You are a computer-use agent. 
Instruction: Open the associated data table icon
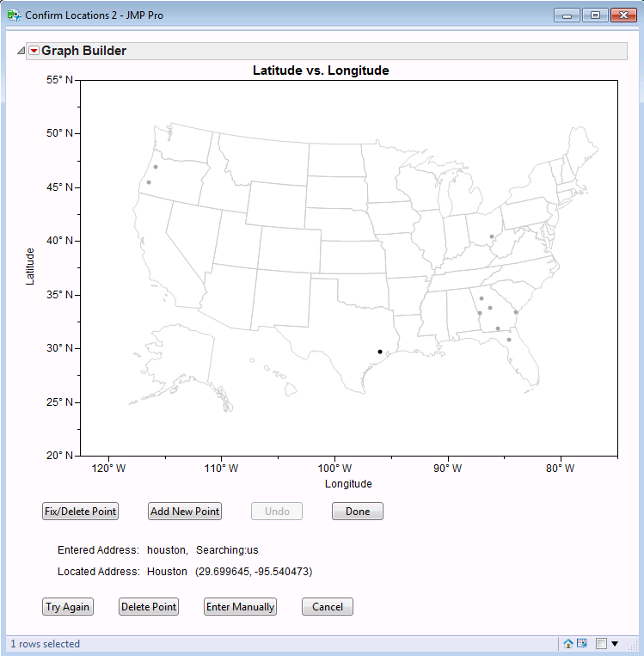582,643
